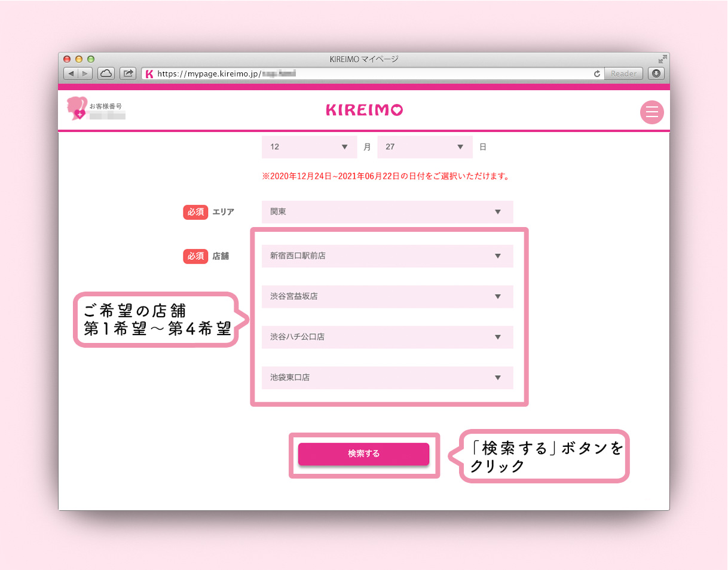This screenshot has width=728, height=570.
Task: Click the 必須 badge beside エリア
Action: pyautogui.click(x=195, y=212)
